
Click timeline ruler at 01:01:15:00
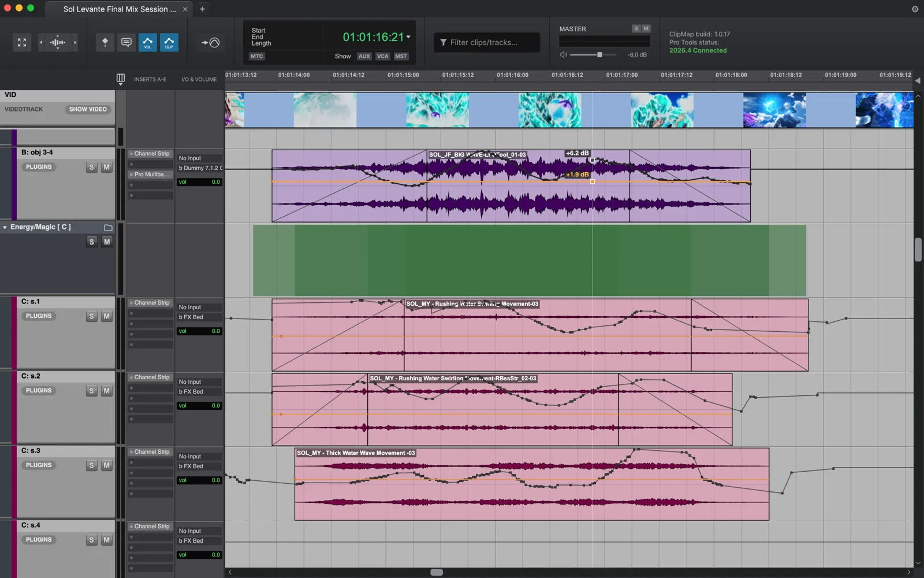(403, 75)
